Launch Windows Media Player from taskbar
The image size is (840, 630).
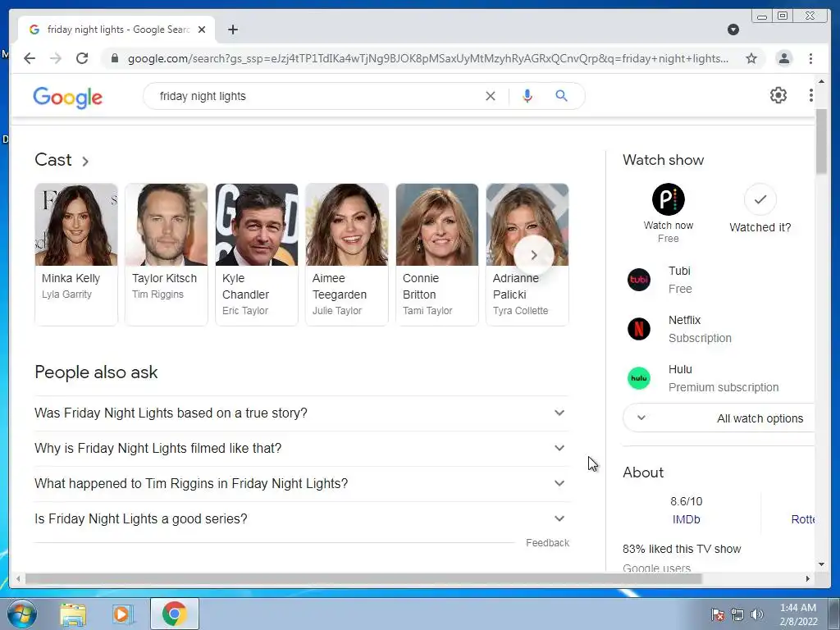[122, 614]
